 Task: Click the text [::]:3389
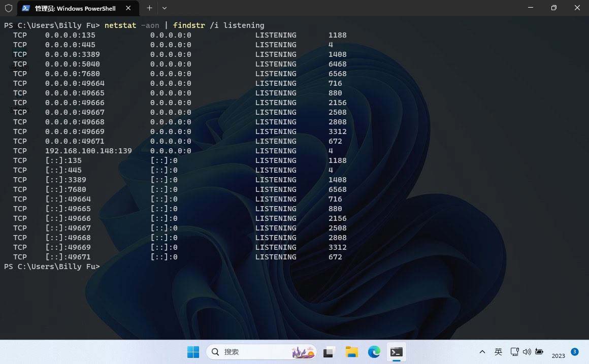(x=66, y=180)
